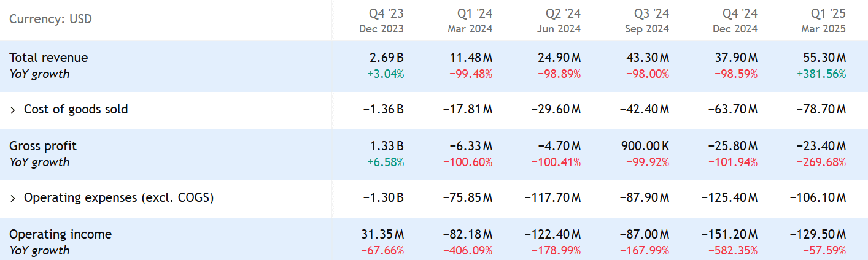This screenshot has width=868, height=260.
Task: Select the Operating income row label
Action: (x=60, y=234)
